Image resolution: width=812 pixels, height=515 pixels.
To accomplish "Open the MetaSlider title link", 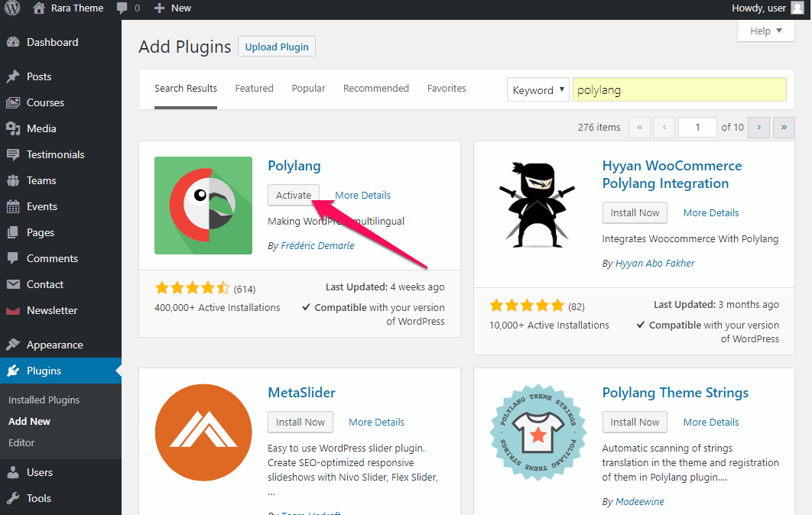I will point(301,393).
